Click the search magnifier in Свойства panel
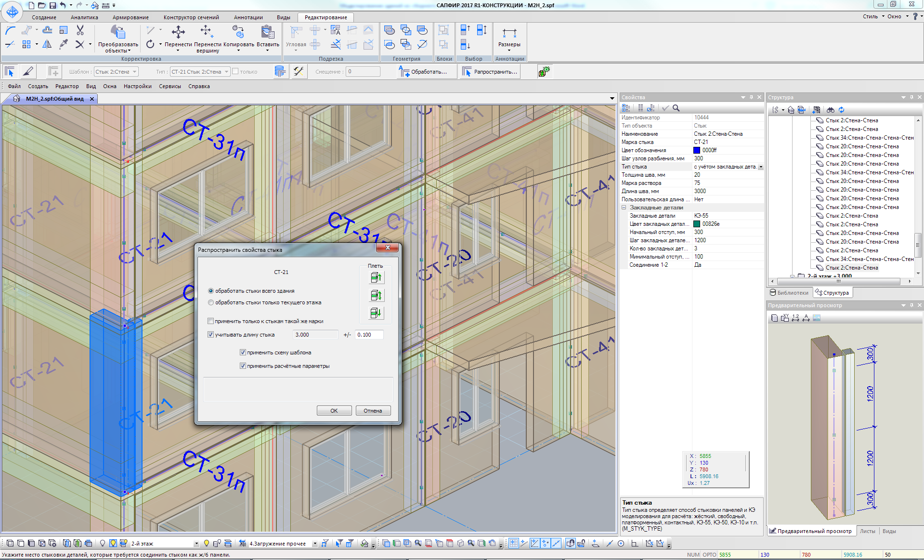The height and width of the screenshot is (560, 924). (676, 108)
